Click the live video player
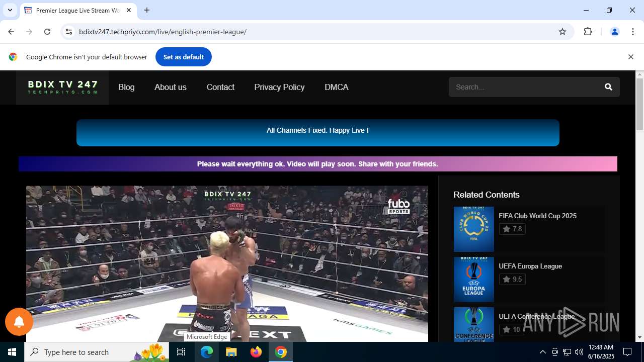The height and width of the screenshot is (362, 644). [227, 264]
